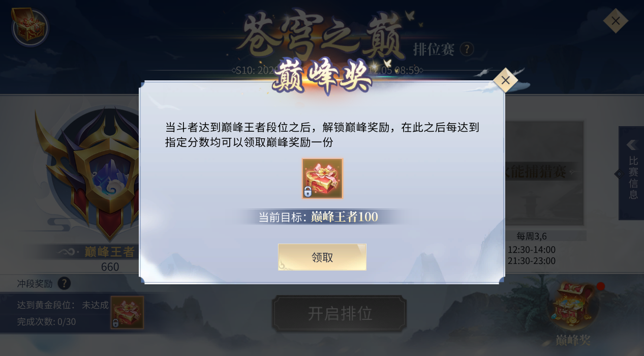Screen dimensions: 644x356
Task: Select the 当前目标: 巅峰王者100 label
Action: (x=318, y=217)
